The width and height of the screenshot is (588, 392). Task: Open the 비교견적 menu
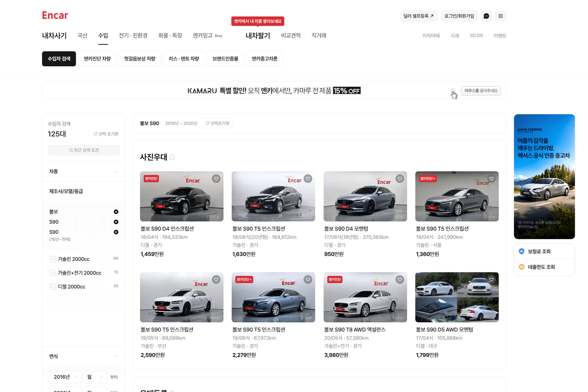[x=291, y=35]
